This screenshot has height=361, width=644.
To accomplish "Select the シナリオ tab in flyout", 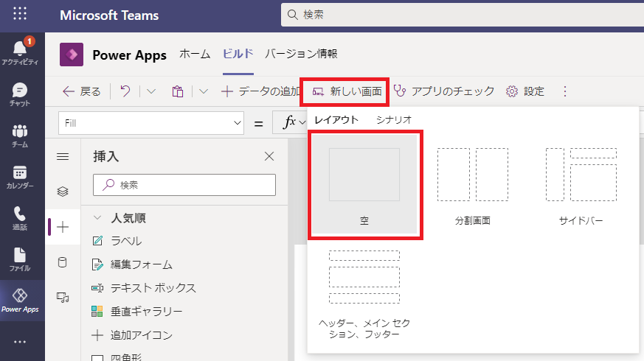I will [x=394, y=120].
